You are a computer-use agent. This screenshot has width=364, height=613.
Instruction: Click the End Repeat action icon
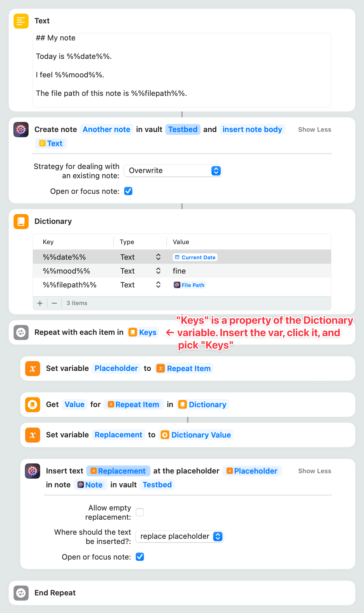pyautogui.click(x=21, y=593)
